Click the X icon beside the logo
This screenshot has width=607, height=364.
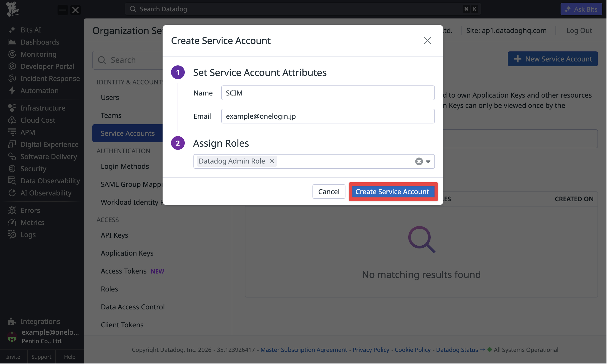tap(75, 10)
